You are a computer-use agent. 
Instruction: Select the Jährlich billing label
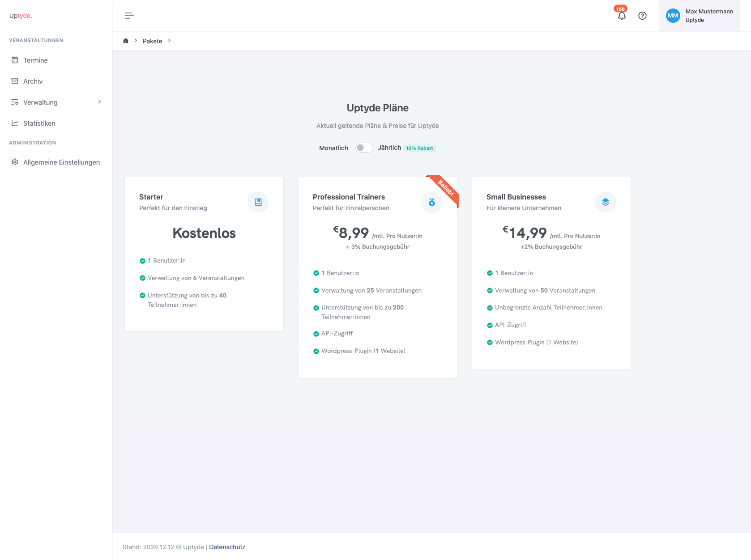[x=389, y=148]
